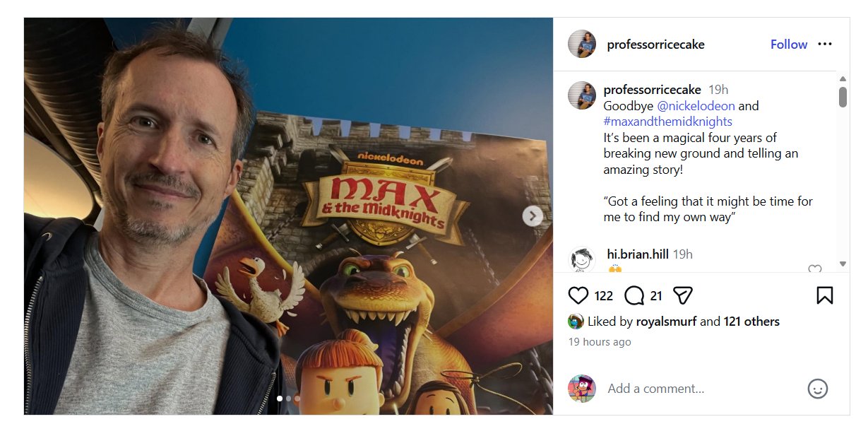868x436 pixels.
Task: Open comments via the speech bubble icon
Action: coord(634,295)
